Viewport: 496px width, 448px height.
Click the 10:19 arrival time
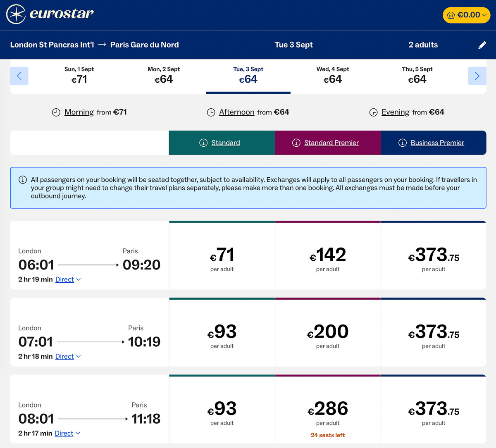click(x=144, y=342)
